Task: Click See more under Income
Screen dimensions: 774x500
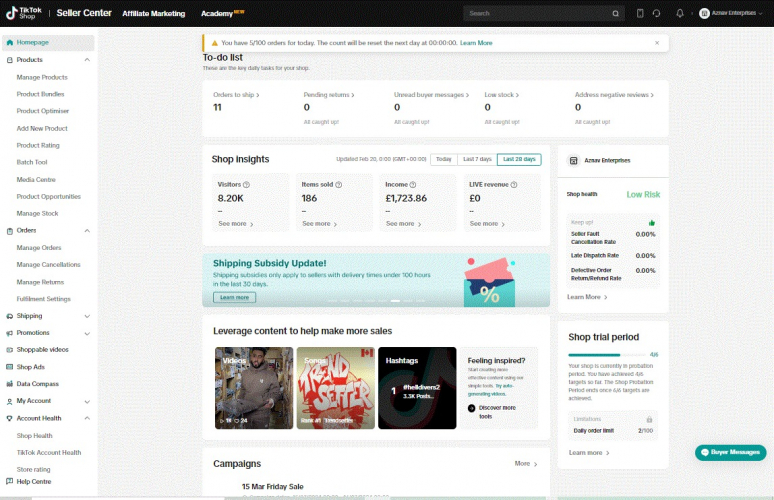Action: [403, 224]
